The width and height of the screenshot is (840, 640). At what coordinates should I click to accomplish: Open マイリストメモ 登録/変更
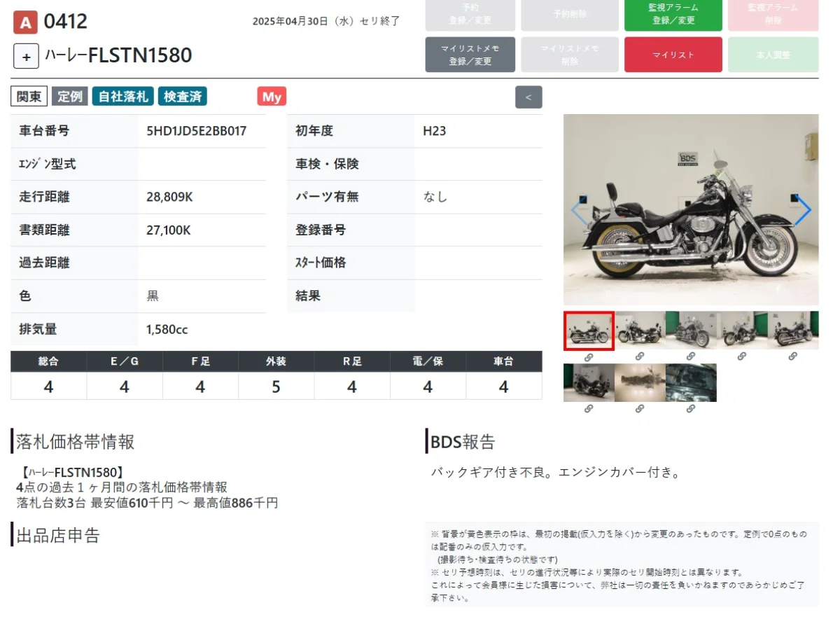click(x=470, y=55)
